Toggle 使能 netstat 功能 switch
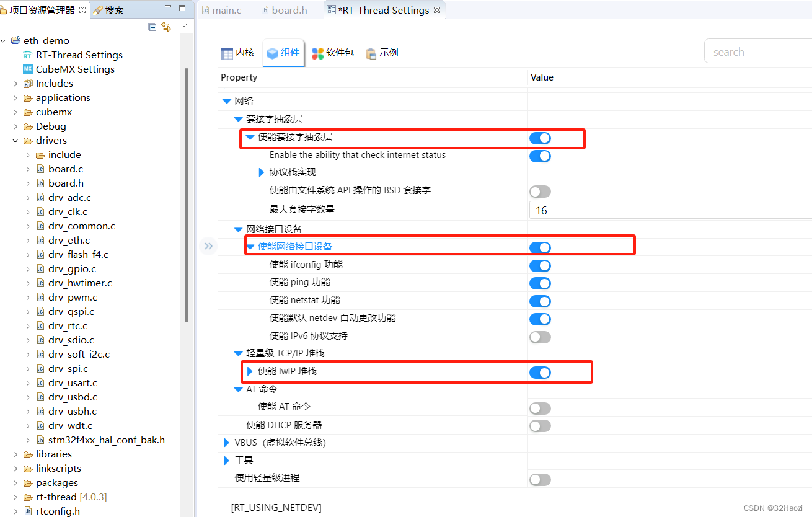Screen dimensions: 812x517 click(540, 301)
